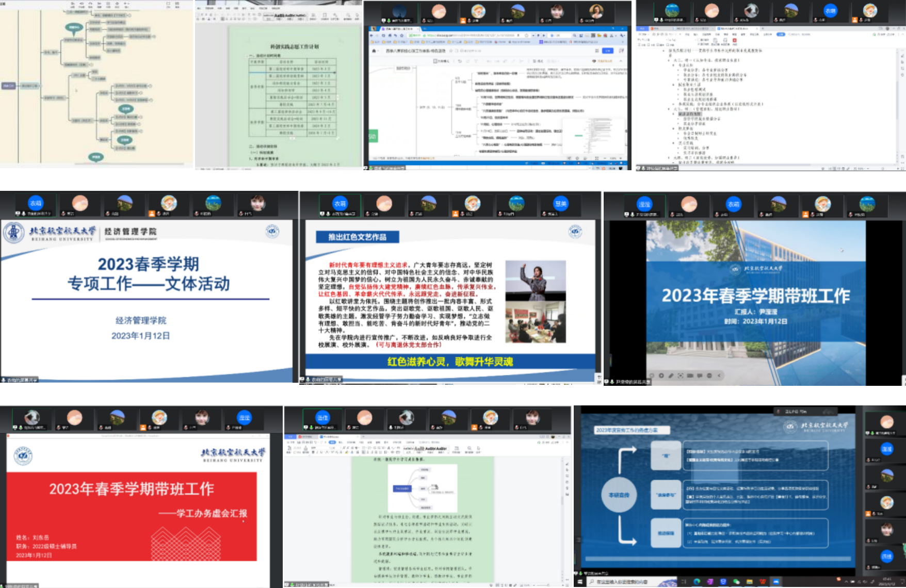This screenshot has width=906, height=588.
Task: Select the pen annotation tool on slide toolbar
Action: click(671, 375)
